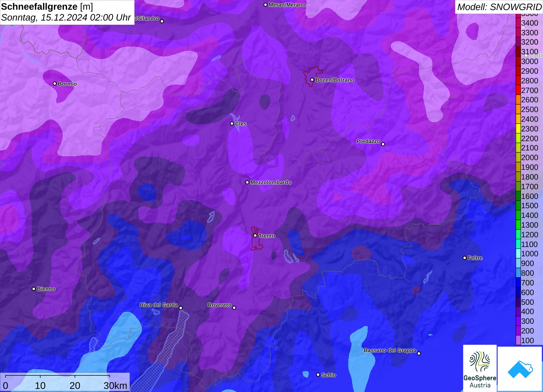Click the Riva del Garda marker
The height and width of the screenshot is (392, 543).
click(x=181, y=308)
